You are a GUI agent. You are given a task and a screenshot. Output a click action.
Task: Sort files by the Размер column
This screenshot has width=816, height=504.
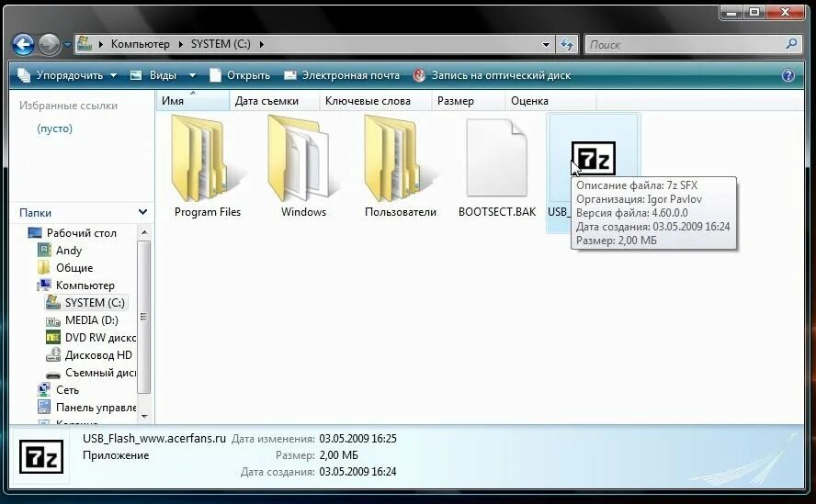[469, 101]
